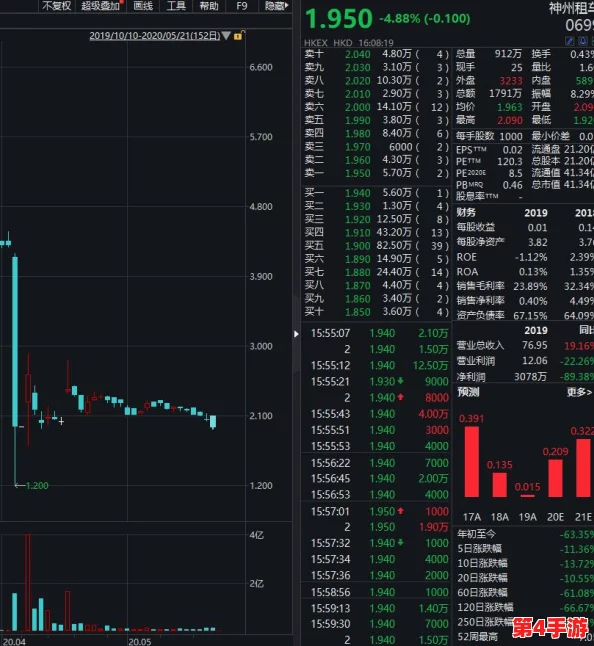Click the 最高 2.090 high price
Screen dimensions: 594x646
pyautogui.click(x=489, y=120)
